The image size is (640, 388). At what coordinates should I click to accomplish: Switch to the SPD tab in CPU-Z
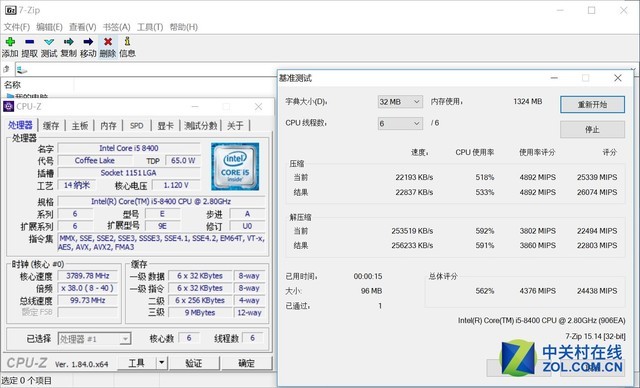tap(137, 126)
